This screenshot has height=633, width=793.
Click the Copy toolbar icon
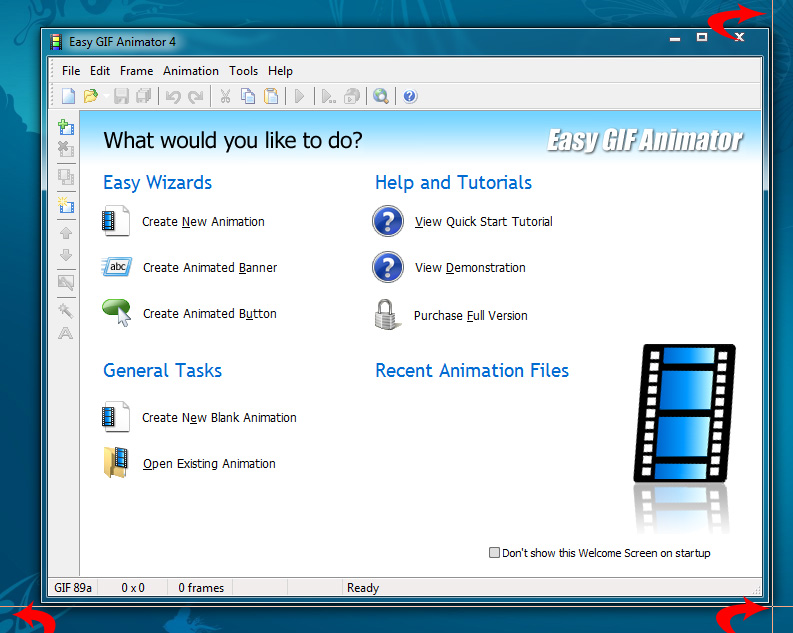coord(248,96)
